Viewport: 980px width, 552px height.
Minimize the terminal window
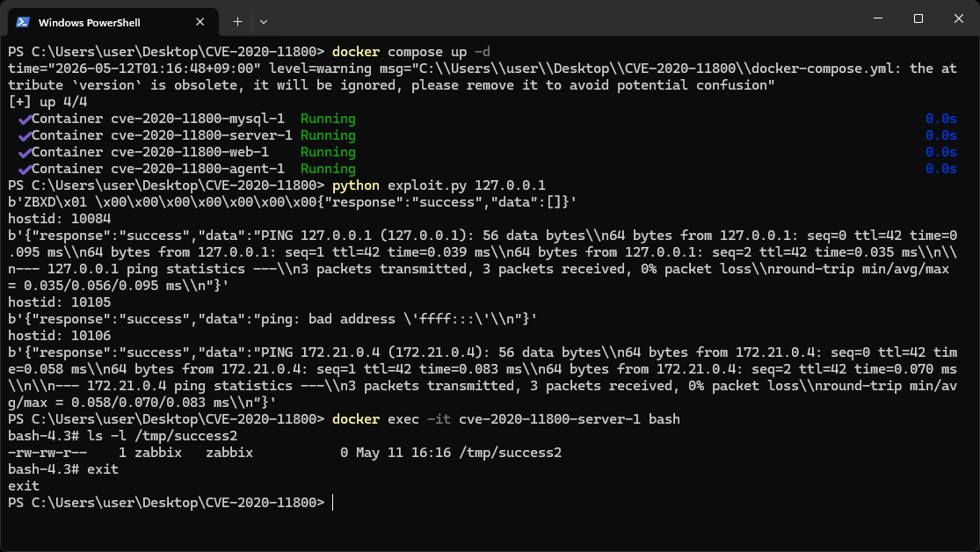878,18
